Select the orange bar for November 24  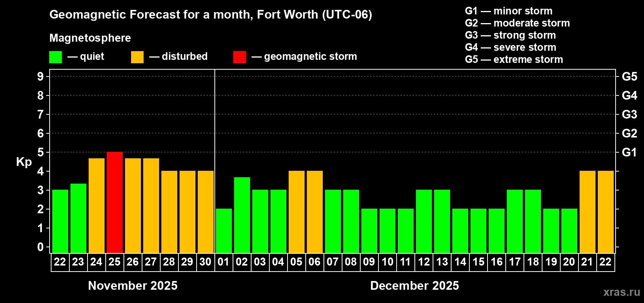click(x=96, y=205)
